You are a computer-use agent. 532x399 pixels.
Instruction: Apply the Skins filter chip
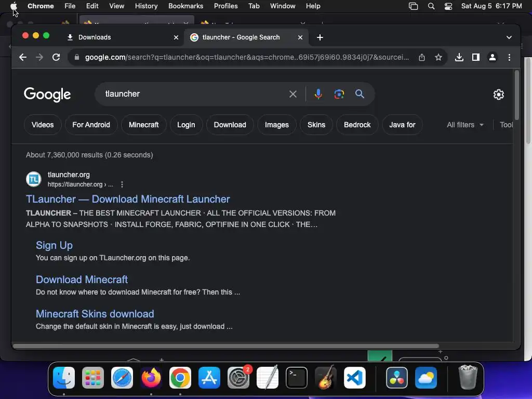coord(316,125)
